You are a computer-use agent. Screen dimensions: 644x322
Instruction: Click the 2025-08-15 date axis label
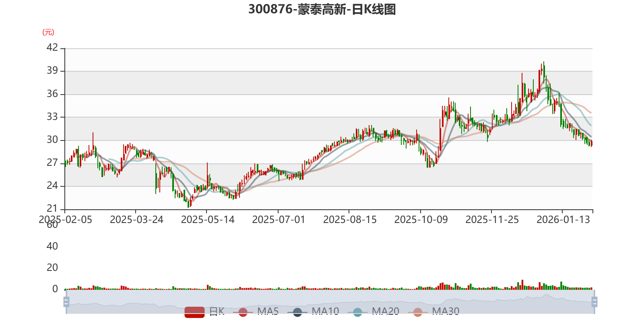pos(350,220)
